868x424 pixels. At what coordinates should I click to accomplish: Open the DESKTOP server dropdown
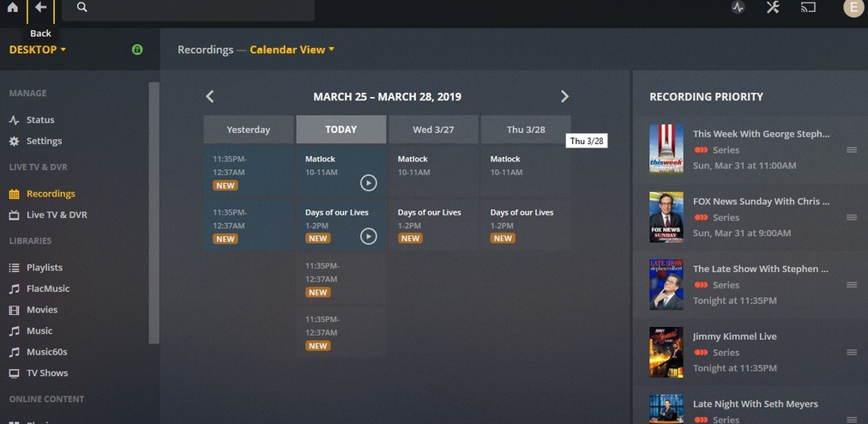38,49
